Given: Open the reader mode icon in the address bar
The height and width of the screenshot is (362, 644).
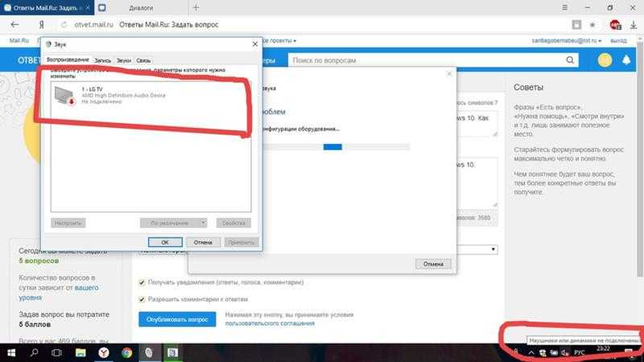Looking at the screenshot, I should [x=576, y=25].
